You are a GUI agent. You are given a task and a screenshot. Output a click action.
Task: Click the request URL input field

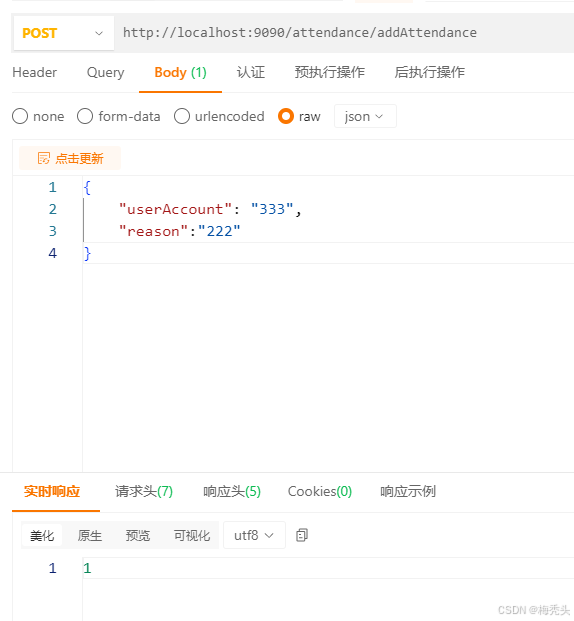click(x=344, y=33)
